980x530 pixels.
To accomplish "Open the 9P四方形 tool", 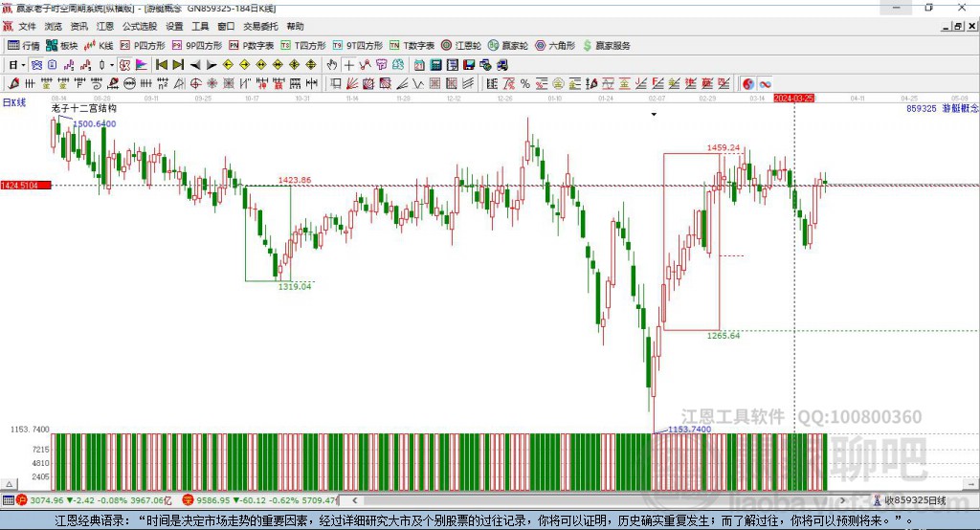I will [x=196, y=46].
